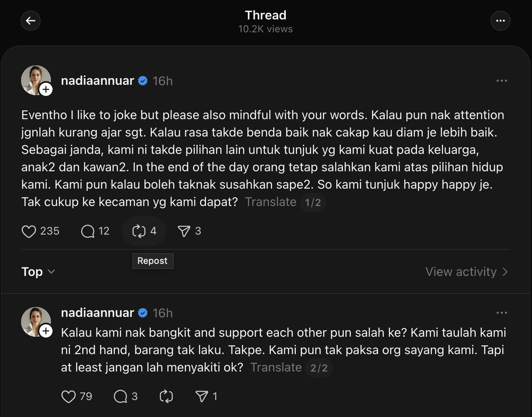
Task: Go back using the arrow button
Action: [31, 21]
